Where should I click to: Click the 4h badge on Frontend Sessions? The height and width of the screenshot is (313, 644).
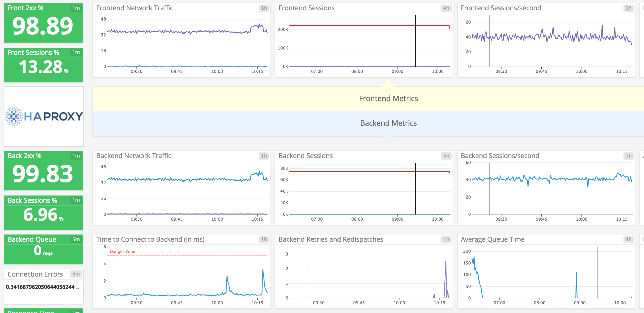pyautogui.click(x=446, y=8)
